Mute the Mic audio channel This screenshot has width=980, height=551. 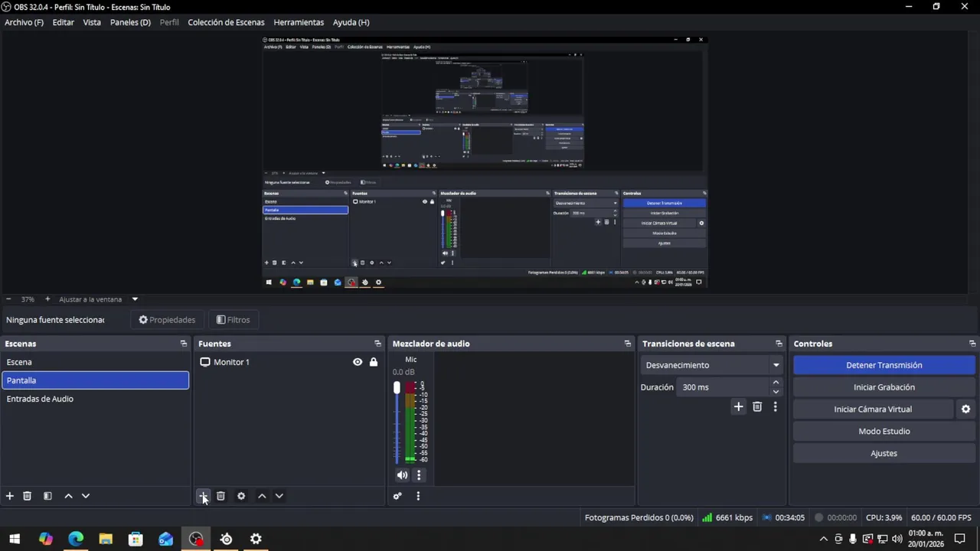point(402,475)
